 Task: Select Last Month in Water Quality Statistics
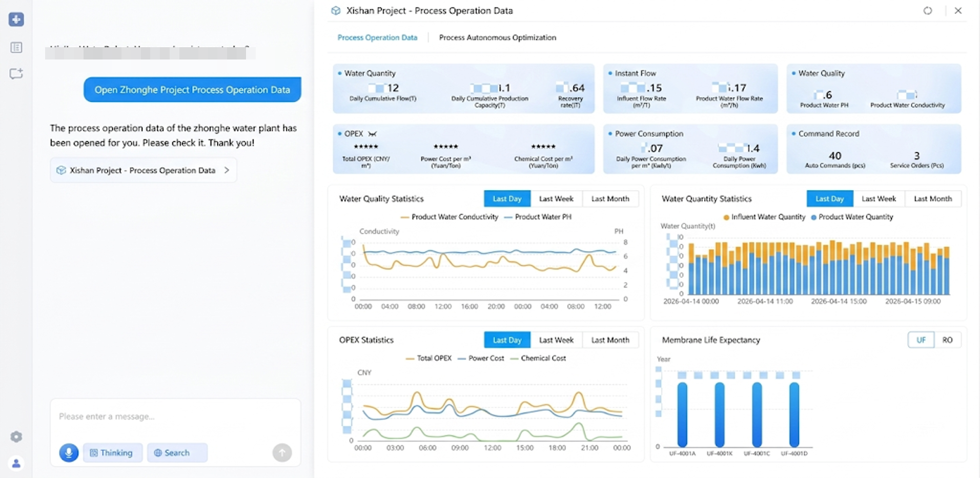pyautogui.click(x=610, y=199)
